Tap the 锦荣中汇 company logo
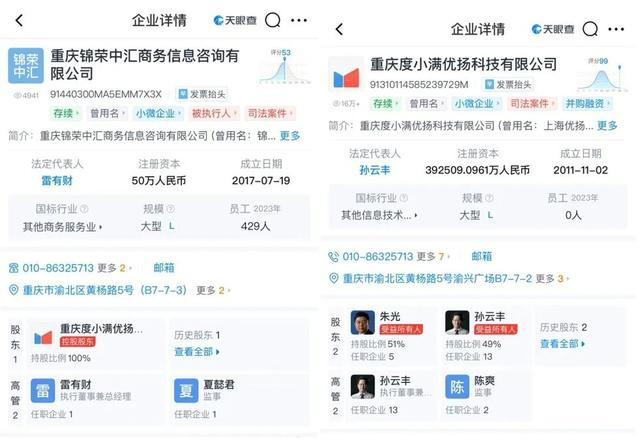This screenshot has width=640, height=443. coord(26,66)
